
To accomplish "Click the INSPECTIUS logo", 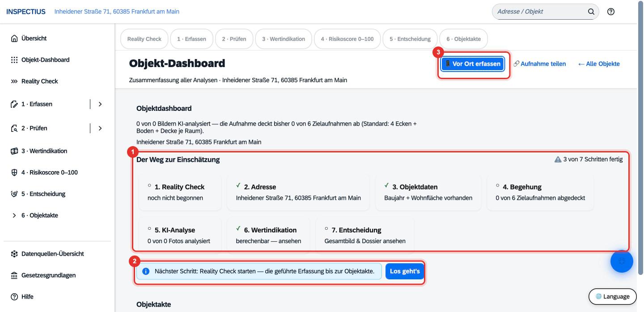I will point(26,12).
